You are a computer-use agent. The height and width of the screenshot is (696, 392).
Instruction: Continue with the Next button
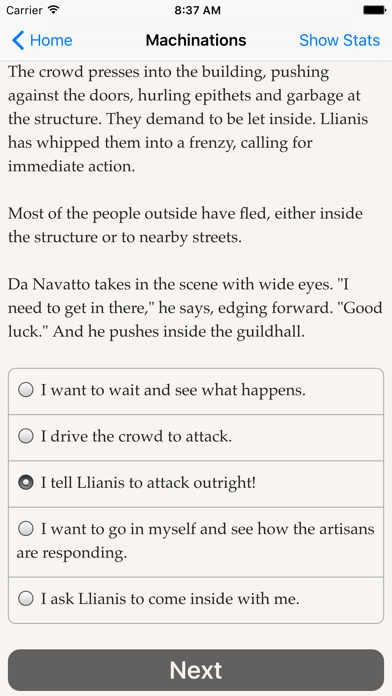(196, 670)
